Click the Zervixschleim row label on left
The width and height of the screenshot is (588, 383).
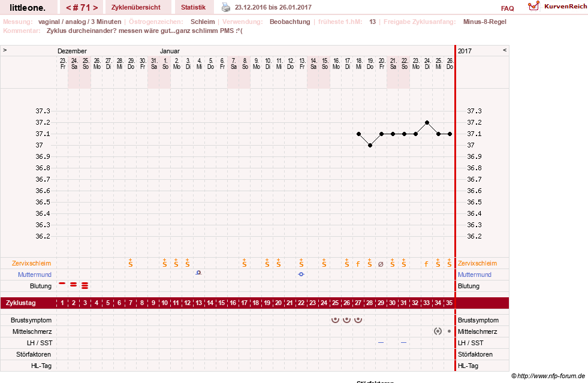pyautogui.click(x=32, y=263)
